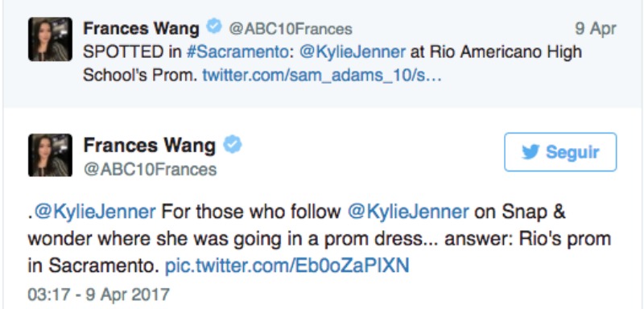Follow the twitter.com/sam_adams_10 link
Screen dimensions: 644x309
[322, 76]
